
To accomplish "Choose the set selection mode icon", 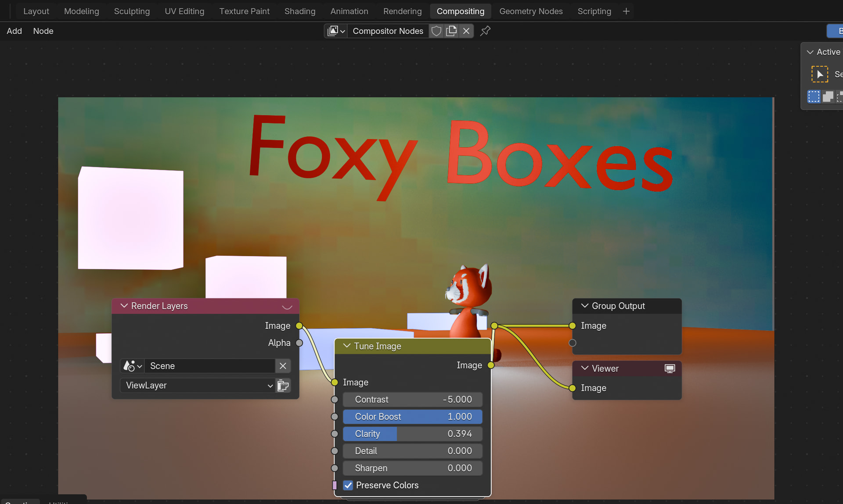I will coord(814,97).
